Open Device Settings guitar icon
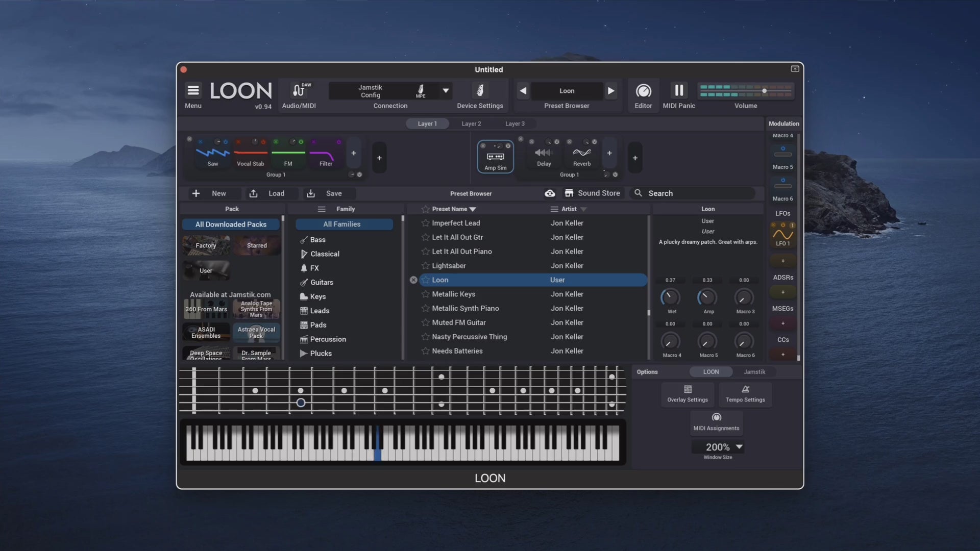 (480, 90)
